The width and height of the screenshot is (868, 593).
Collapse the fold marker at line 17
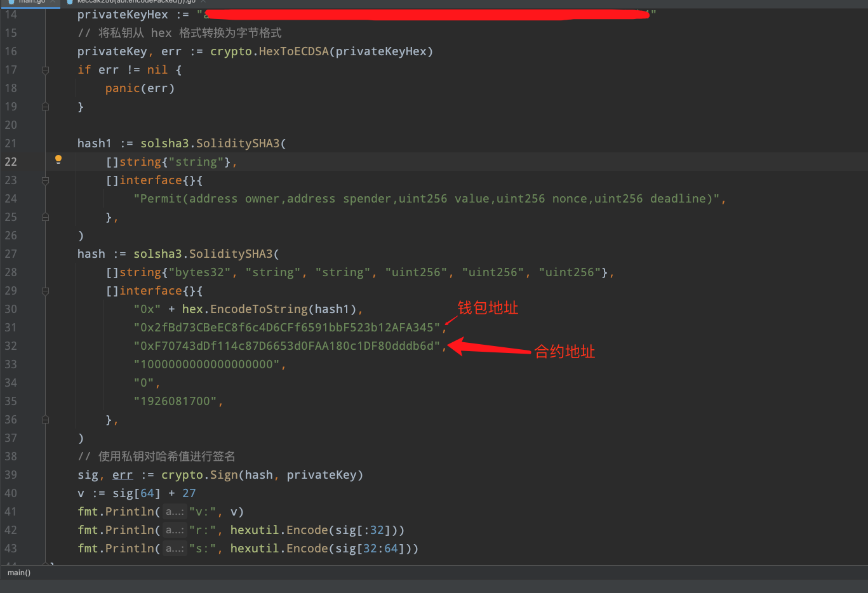coord(45,70)
